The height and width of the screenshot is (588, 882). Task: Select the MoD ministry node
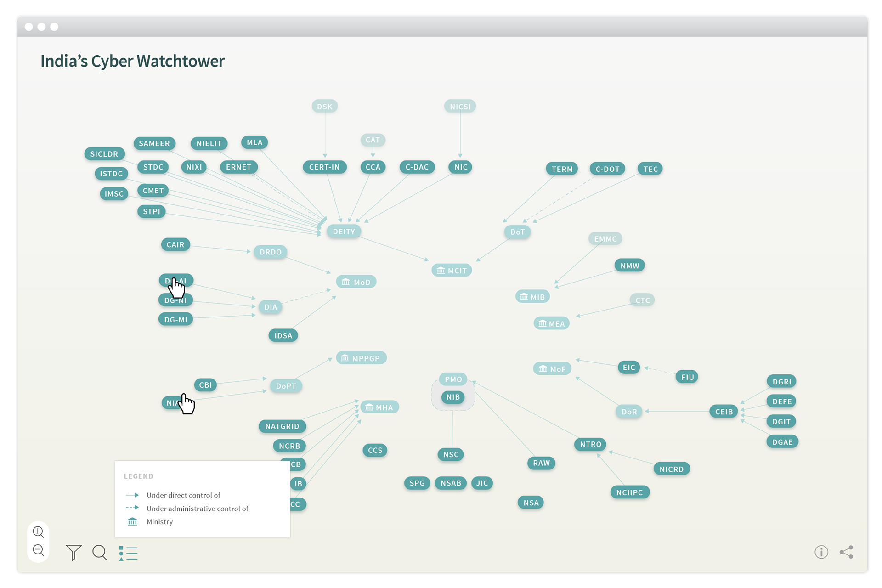click(x=356, y=282)
